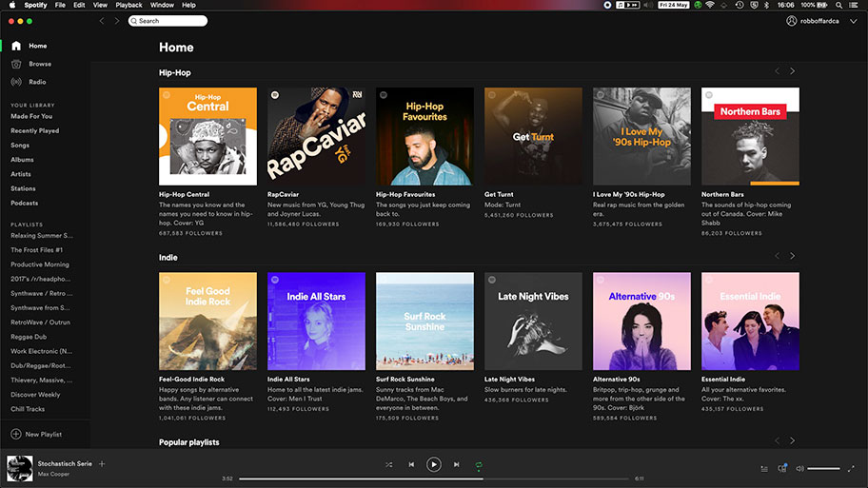The image size is (868, 488).
Task: Go back with the left navigation arrow
Action: coord(102,21)
